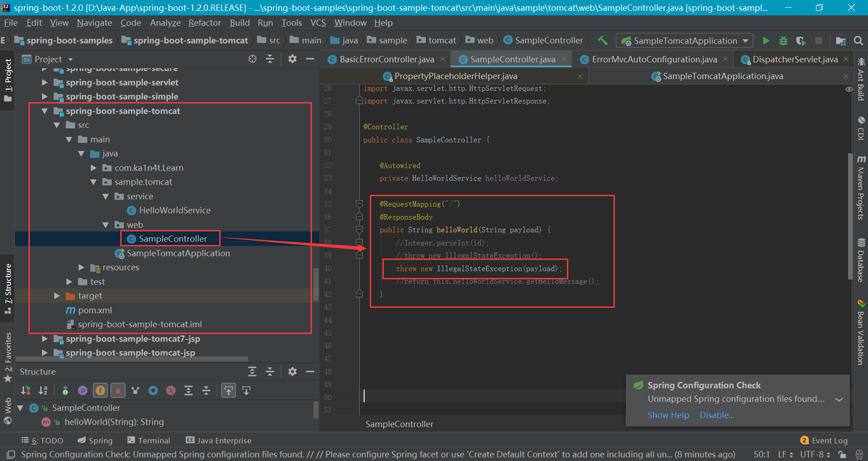This screenshot has width=868, height=461.
Task: Switch to DispatcherServlet.java tab
Action: 795,59
